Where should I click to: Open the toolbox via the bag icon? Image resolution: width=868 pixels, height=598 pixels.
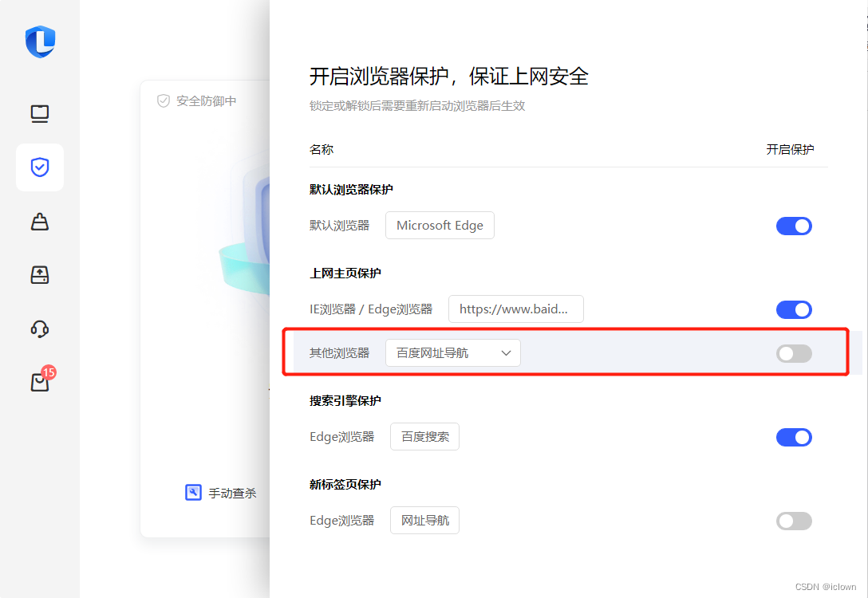[39, 222]
